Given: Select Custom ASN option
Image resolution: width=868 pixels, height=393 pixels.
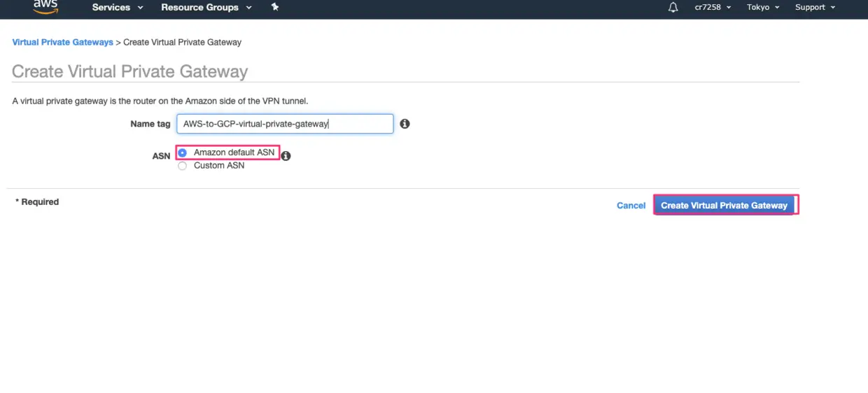Looking at the screenshot, I should 182,166.
